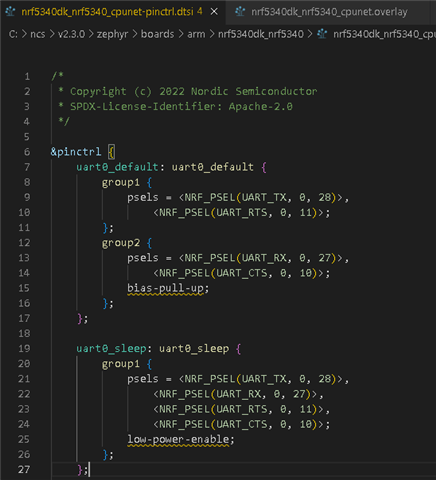The width and height of the screenshot is (436, 480).
Task: Click the arm breadcrumb folder
Action: pyautogui.click(x=196, y=34)
